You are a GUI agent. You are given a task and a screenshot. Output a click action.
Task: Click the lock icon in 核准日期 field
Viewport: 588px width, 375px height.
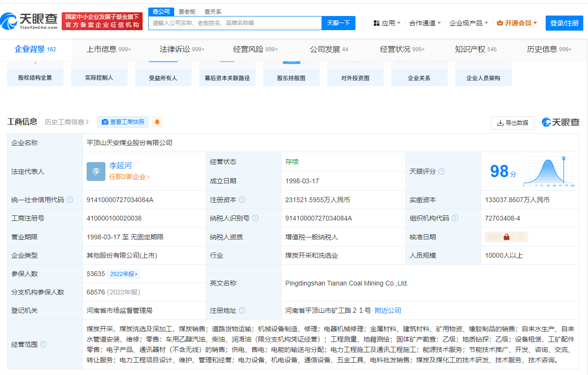point(506,236)
